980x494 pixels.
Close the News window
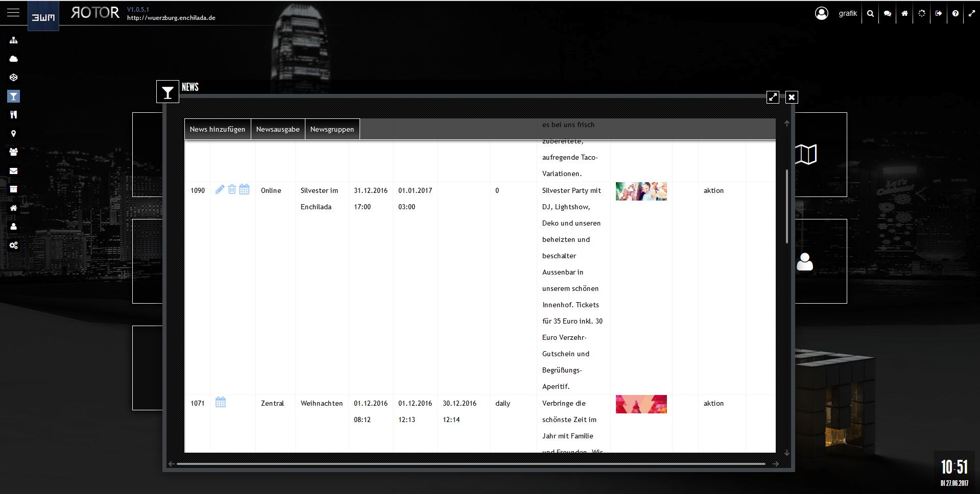point(792,97)
